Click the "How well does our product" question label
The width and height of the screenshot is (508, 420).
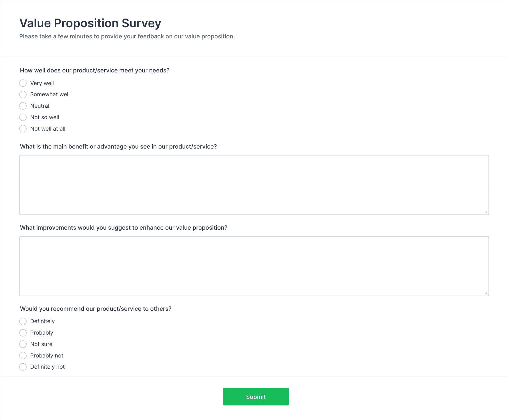pyautogui.click(x=95, y=71)
